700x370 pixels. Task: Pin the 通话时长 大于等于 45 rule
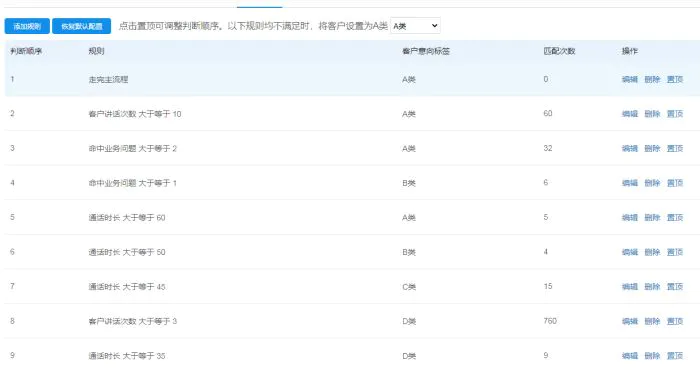675,287
